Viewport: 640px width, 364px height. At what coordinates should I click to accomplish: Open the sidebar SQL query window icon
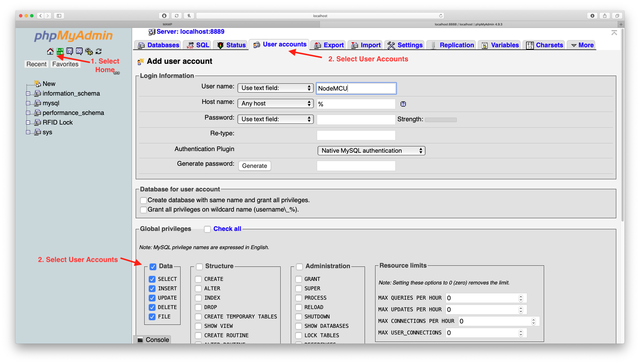pos(79,51)
